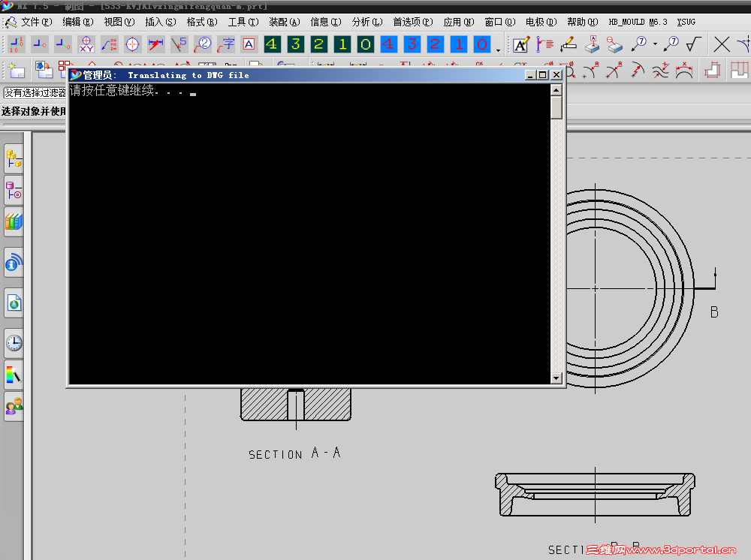Open the Part Navigator sidebar icon
This screenshot has height=560, width=751.
click(14, 190)
